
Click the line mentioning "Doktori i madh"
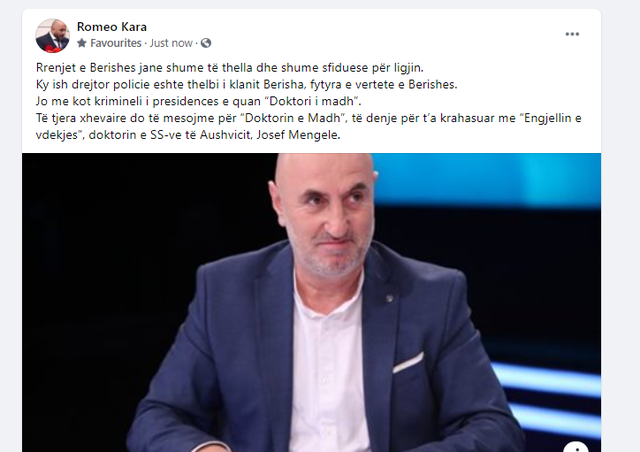point(199,101)
